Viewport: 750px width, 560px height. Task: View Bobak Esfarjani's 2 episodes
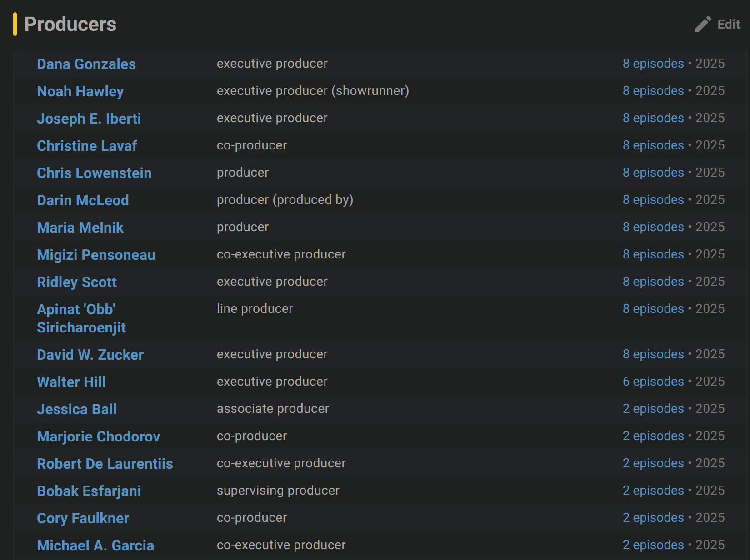[653, 491]
